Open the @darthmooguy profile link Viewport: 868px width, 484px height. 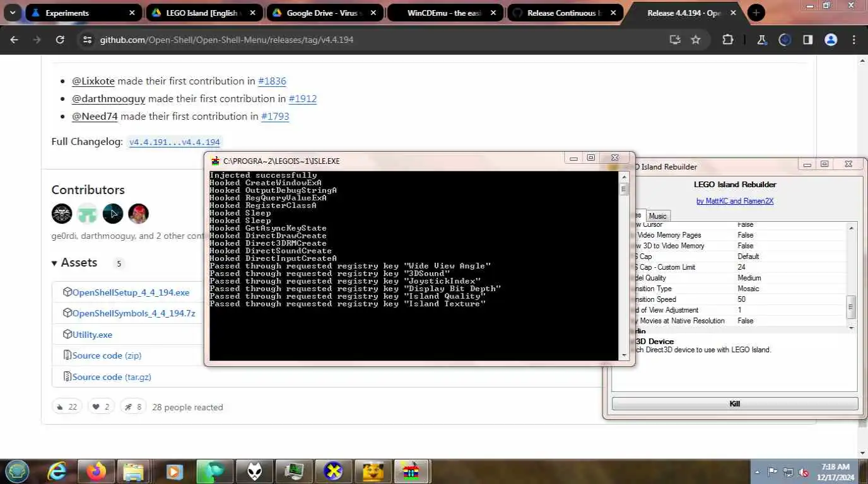tap(108, 98)
